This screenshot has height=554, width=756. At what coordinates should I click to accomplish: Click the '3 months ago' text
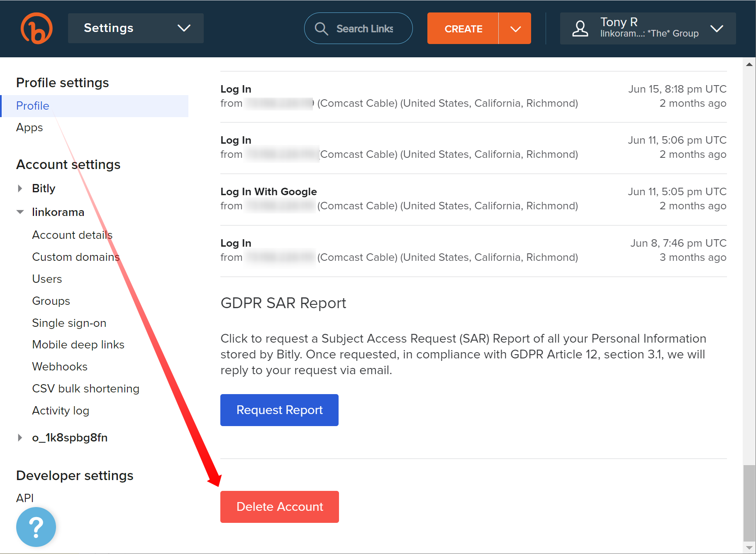coord(693,257)
